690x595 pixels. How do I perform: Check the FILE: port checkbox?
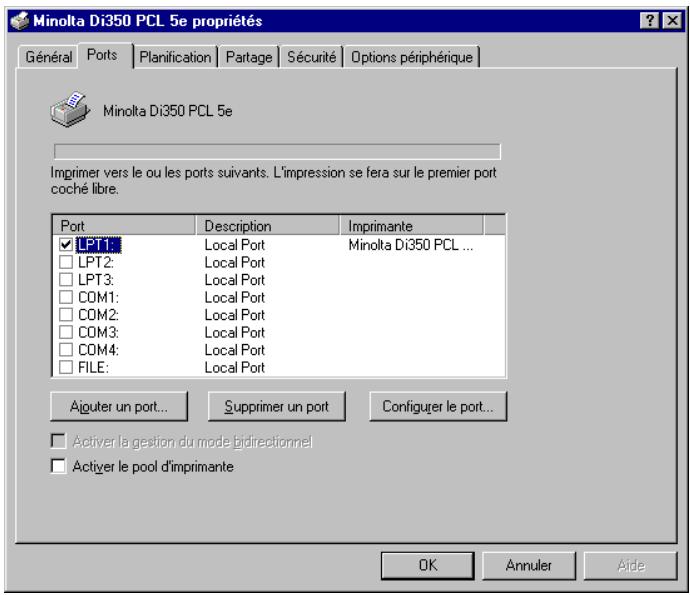coord(66,367)
